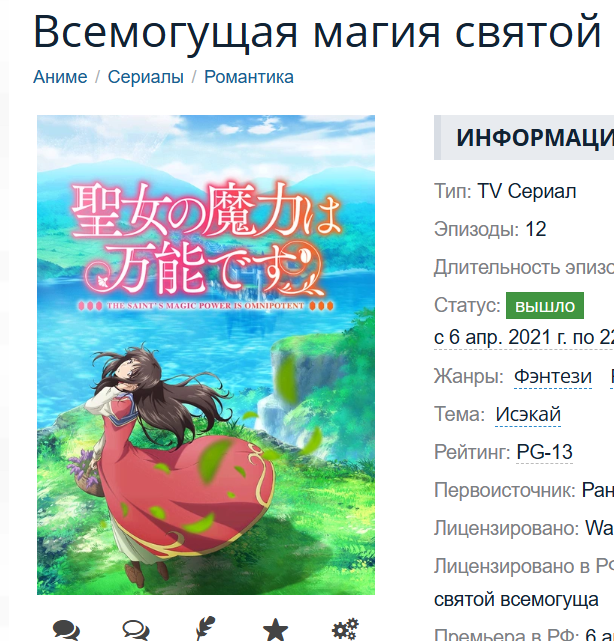Click the star favorite icon
The height and width of the screenshot is (641, 614).
(275, 630)
